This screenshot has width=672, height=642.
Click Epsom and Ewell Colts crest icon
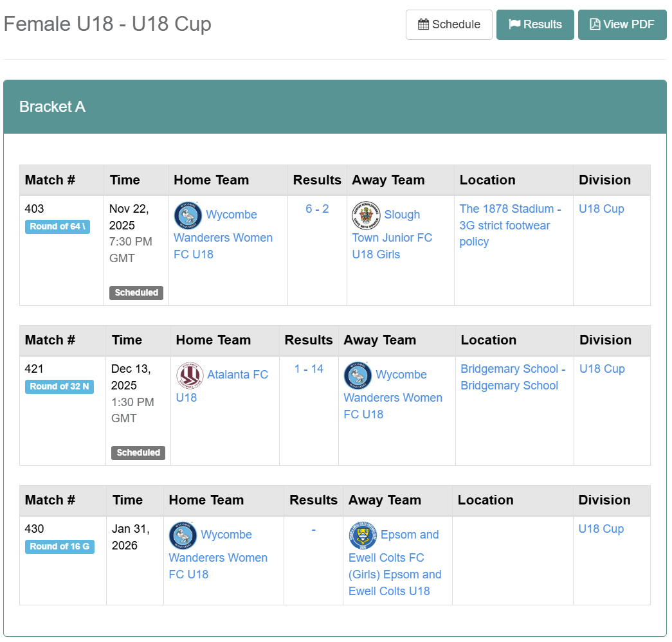363,535
